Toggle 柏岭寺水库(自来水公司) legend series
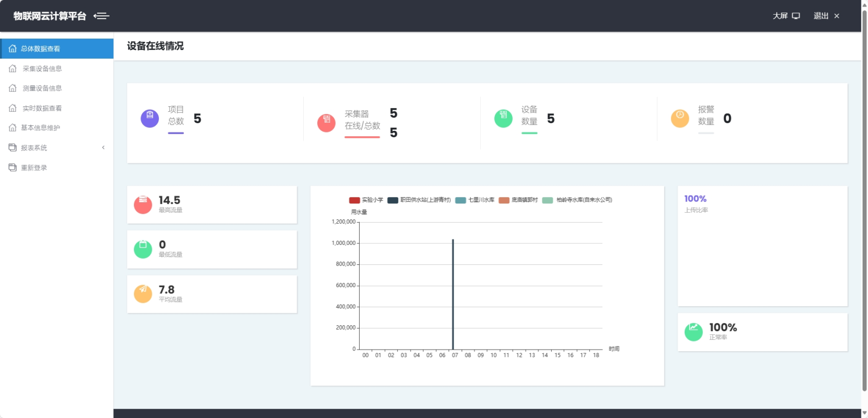Viewport: 868px width, 418px height. [578, 200]
